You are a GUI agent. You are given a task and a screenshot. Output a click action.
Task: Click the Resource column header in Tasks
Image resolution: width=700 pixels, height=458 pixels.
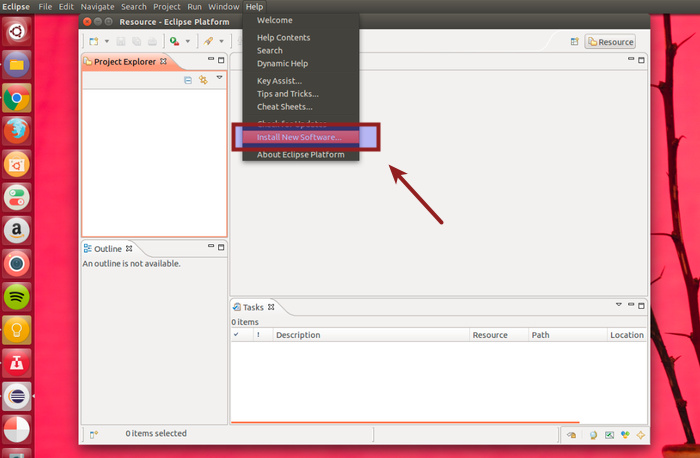point(499,335)
